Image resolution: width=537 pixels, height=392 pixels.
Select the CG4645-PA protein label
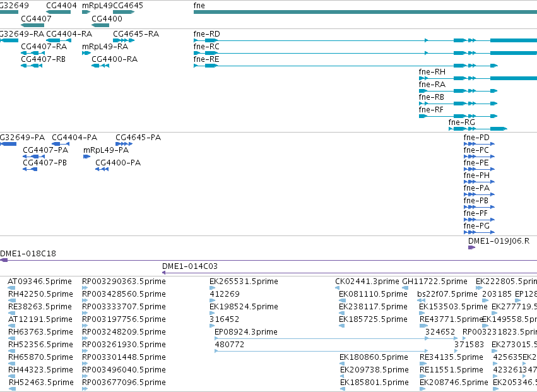click(138, 138)
